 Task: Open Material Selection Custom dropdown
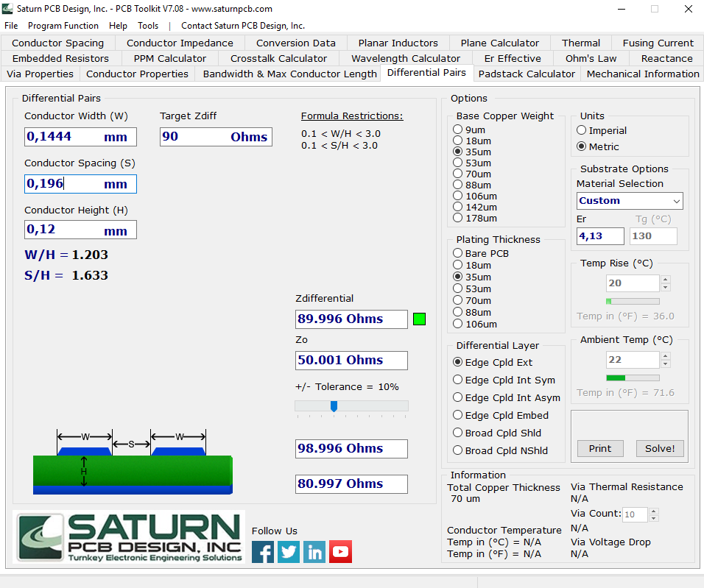click(630, 201)
